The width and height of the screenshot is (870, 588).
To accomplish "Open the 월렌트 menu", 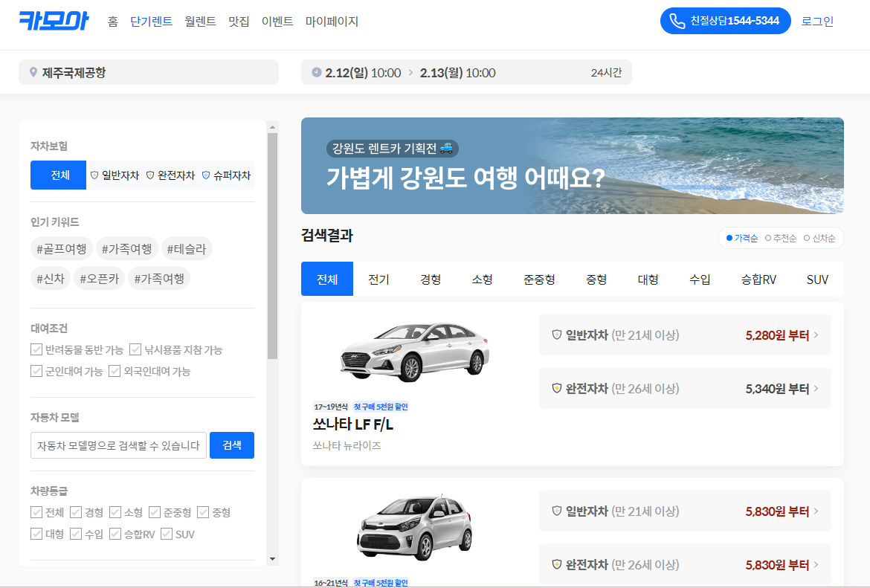I will coord(200,21).
